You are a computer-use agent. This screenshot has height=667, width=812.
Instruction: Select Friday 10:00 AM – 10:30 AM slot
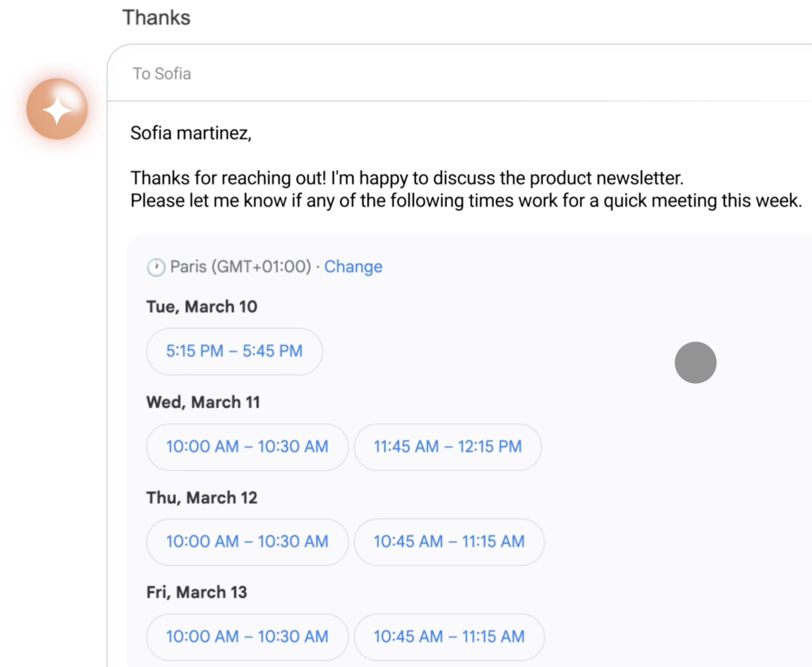tap(247, 637)
